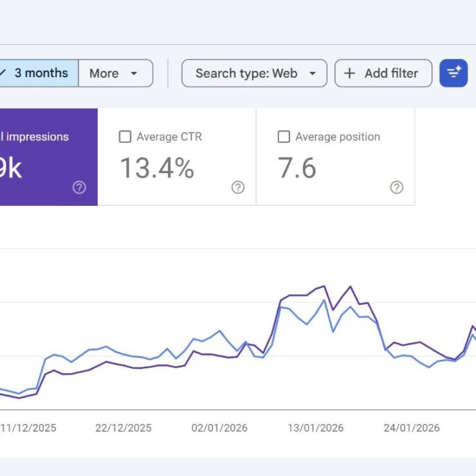Click the 7.6 Average position value

297,168
